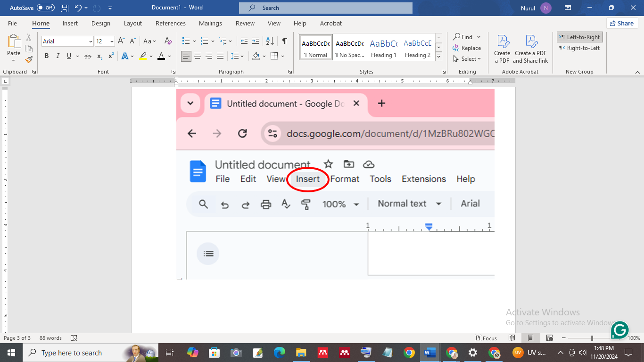The image size is (644, 362).
Task: Center align the paragraph
Action: 198,56
